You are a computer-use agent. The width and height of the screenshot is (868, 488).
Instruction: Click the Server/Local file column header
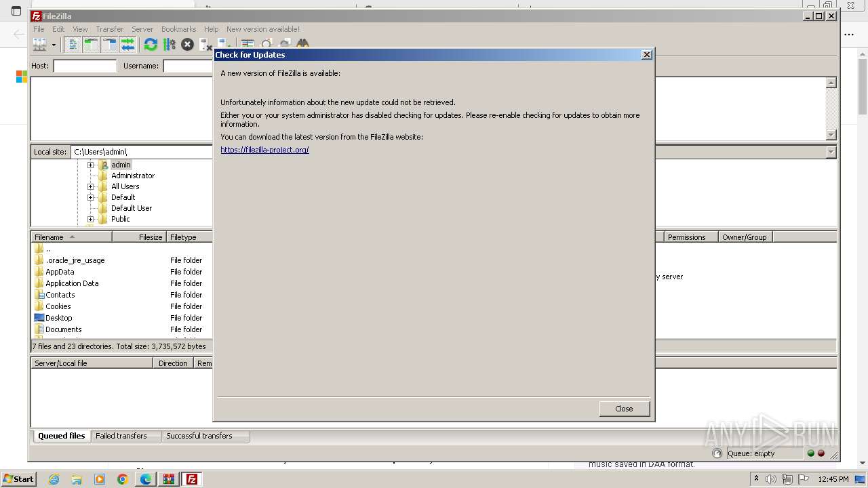92,363
